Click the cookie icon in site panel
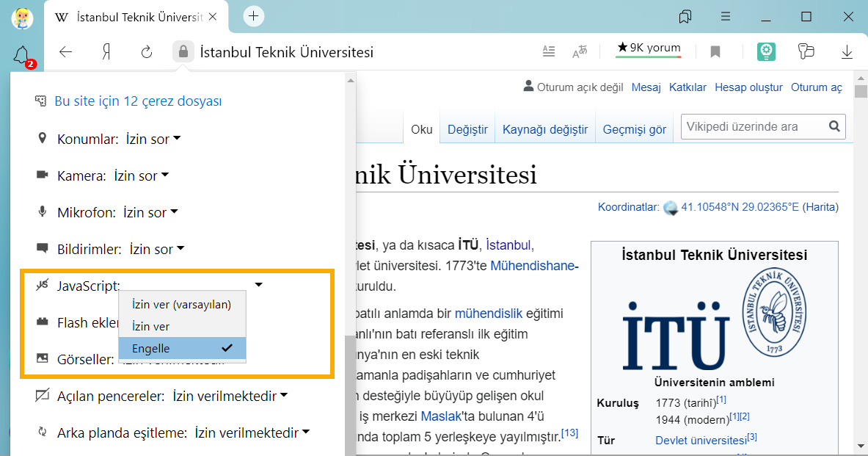The height and width of the screenshot is (456, 868). [40, 101]
